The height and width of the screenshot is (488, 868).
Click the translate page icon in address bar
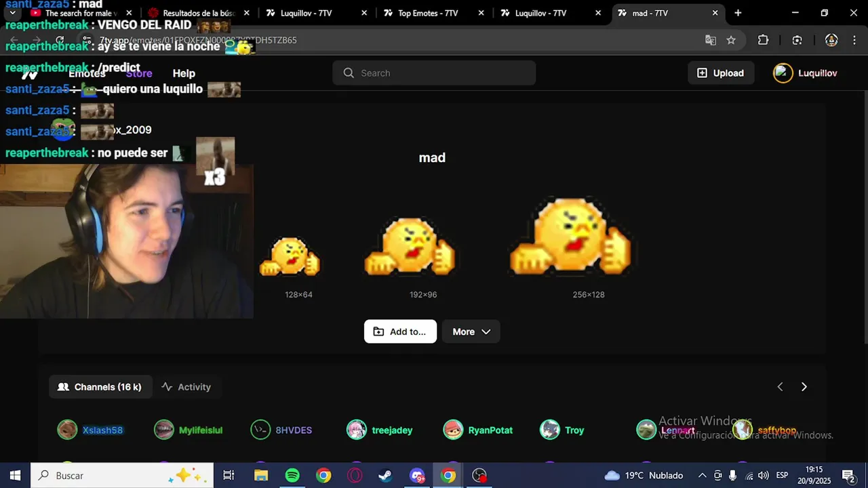pyautogui.click(x=711, y=40)
